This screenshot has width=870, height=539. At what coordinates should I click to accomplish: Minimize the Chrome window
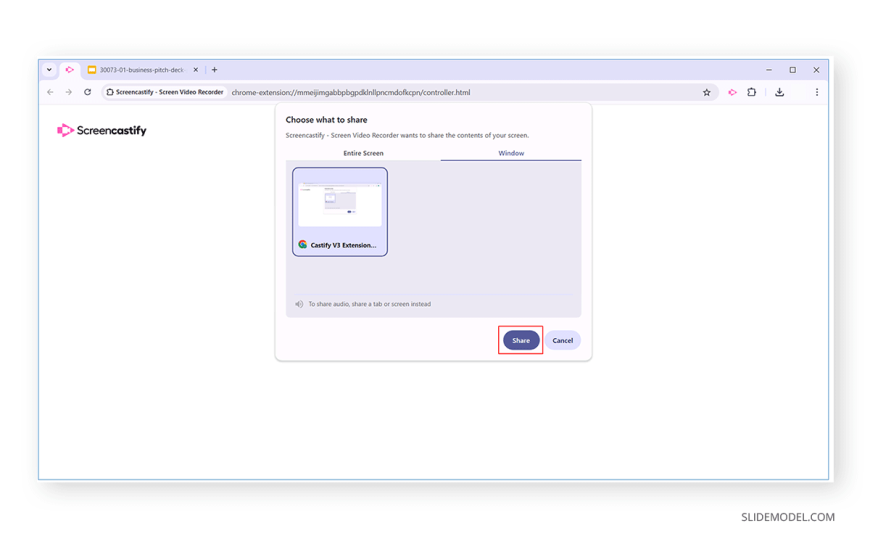pyautogui.click(x=769, y=70)
